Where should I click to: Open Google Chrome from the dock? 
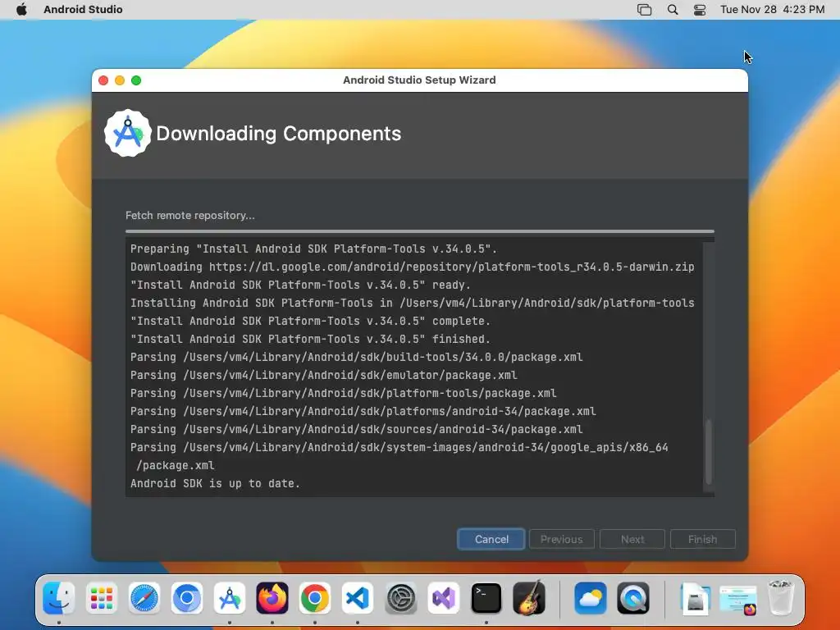coord(315,598)
